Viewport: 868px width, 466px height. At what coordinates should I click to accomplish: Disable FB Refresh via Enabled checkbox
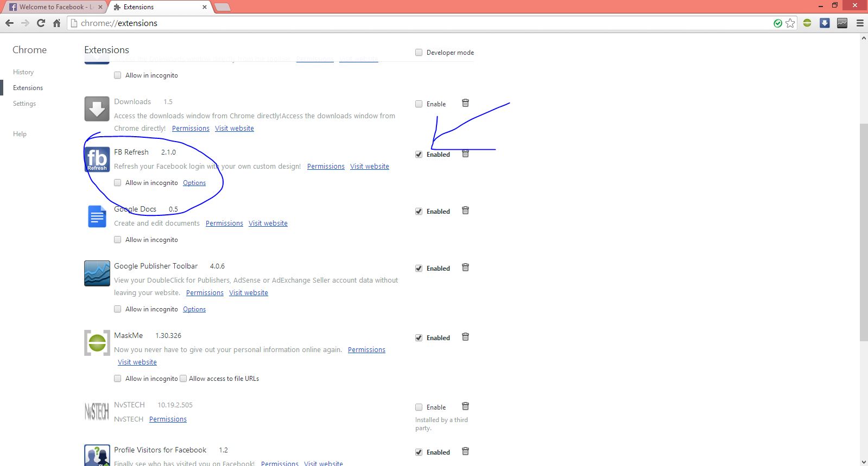tap(419, 155)
